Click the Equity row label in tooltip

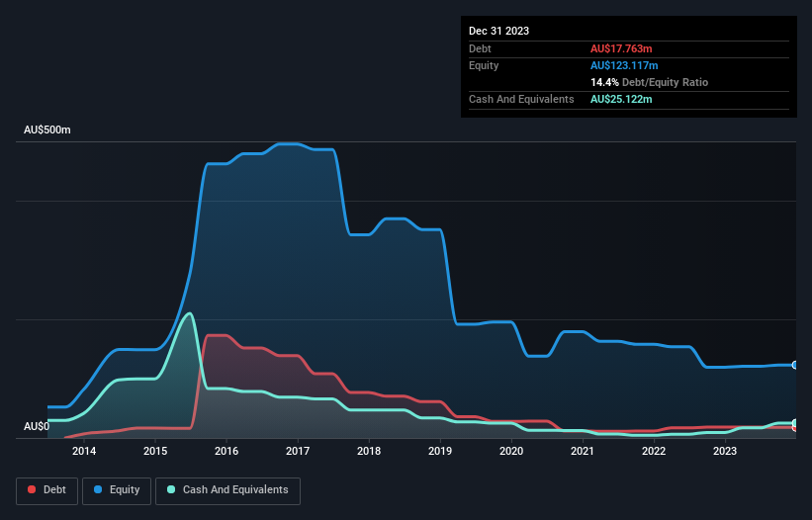coord(484,65)
